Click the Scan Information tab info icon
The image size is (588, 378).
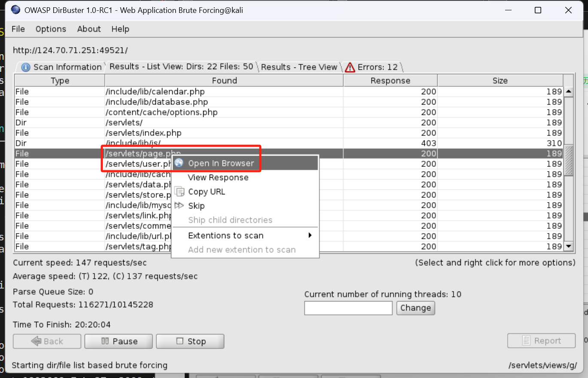coord(26,68)
